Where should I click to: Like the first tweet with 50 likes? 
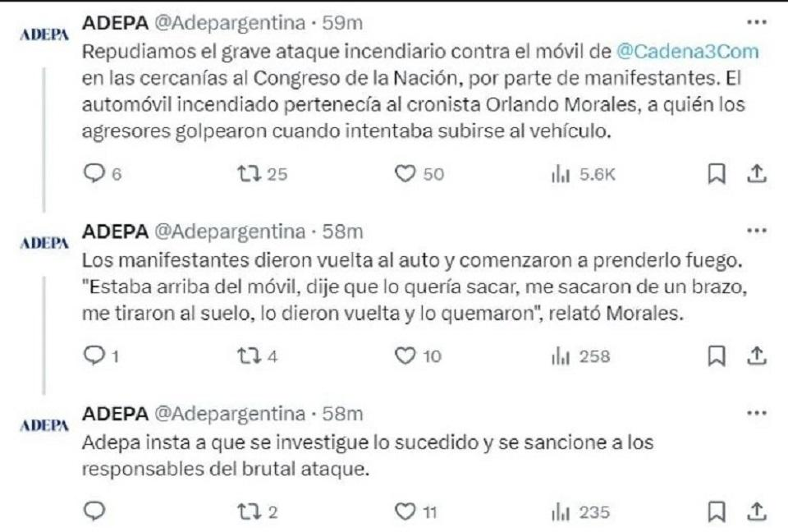[x=404, y=173]
